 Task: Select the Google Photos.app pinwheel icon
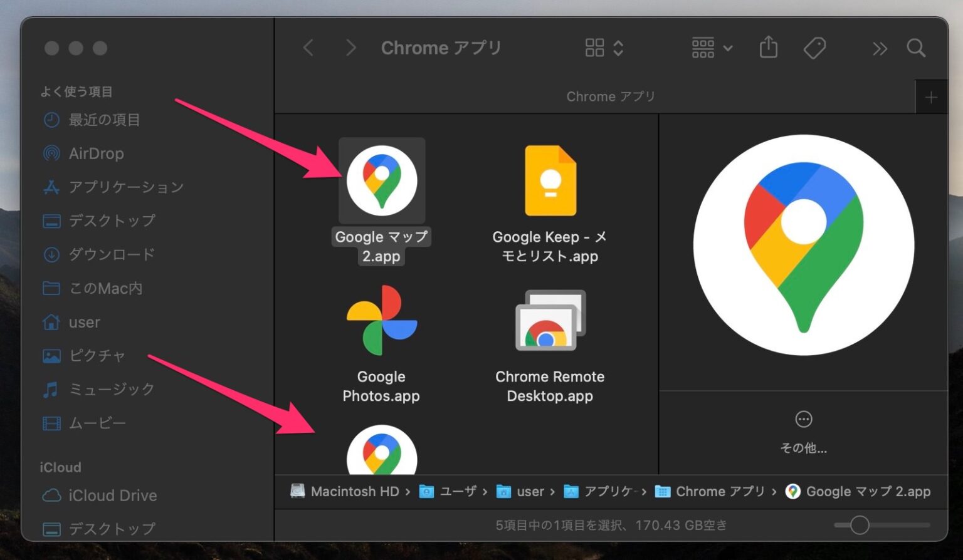pyautogui.click(x=382, y=320)
